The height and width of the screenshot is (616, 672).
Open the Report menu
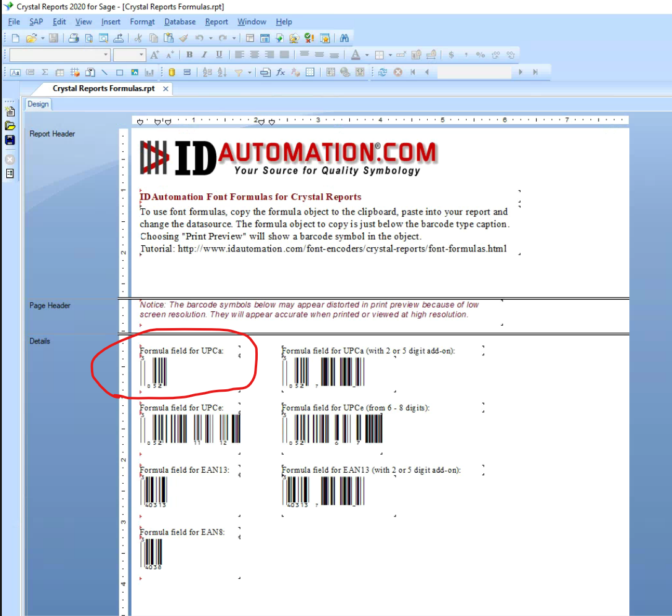[216, 22]
